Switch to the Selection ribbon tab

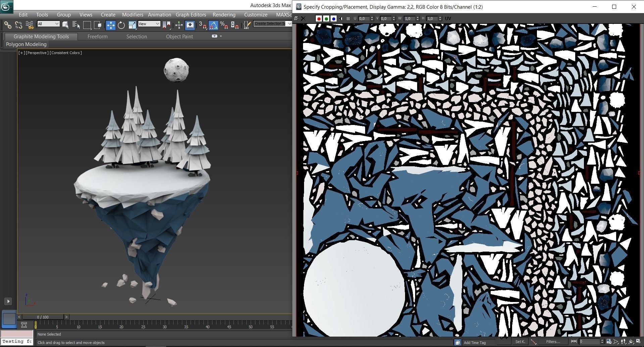137,37
